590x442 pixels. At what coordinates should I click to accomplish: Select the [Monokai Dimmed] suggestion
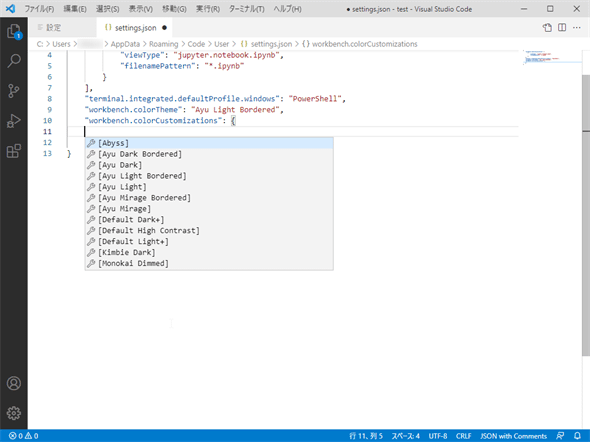[x=209, y=263]
